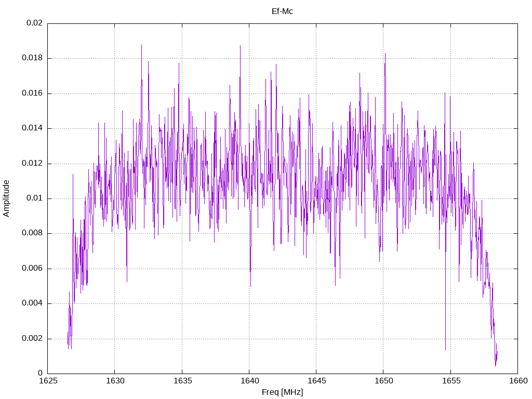Click the chart title Ef-Mc
This screenshot has height=399, width=532.
[282, 11]
